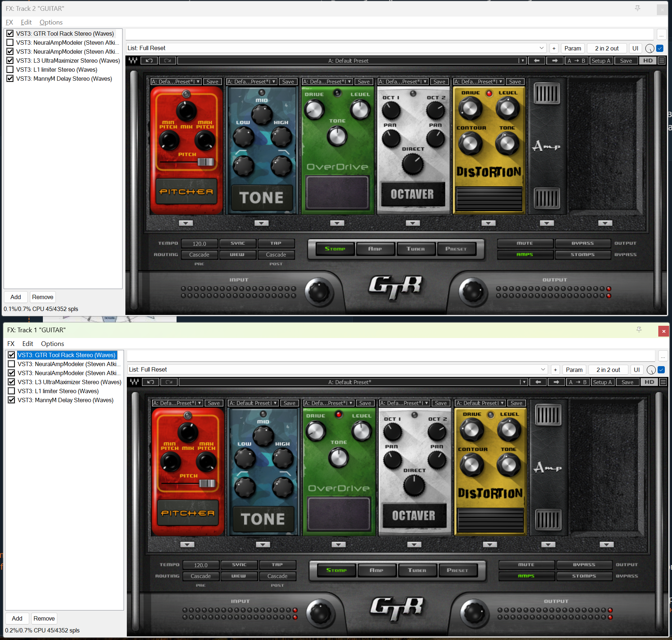Open Edit menu in Track 1 window
Screen dimensions: 672x640
[x=28, y=344]
